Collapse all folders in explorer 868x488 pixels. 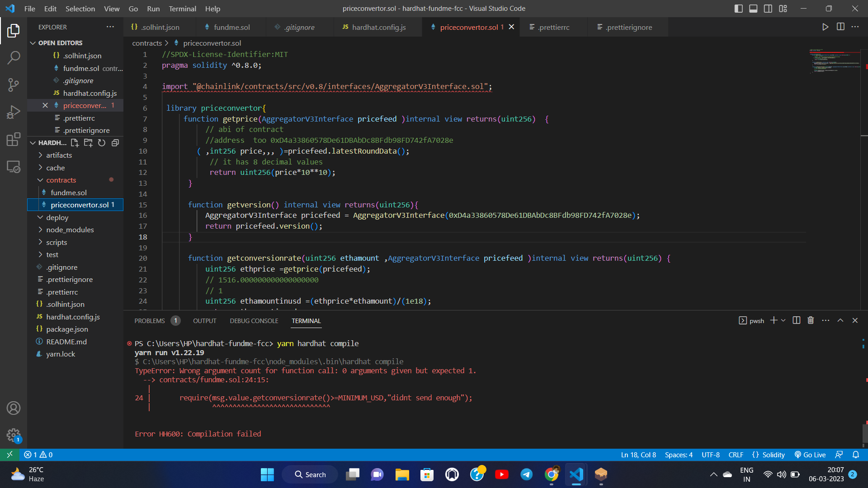tap(115, 143)
